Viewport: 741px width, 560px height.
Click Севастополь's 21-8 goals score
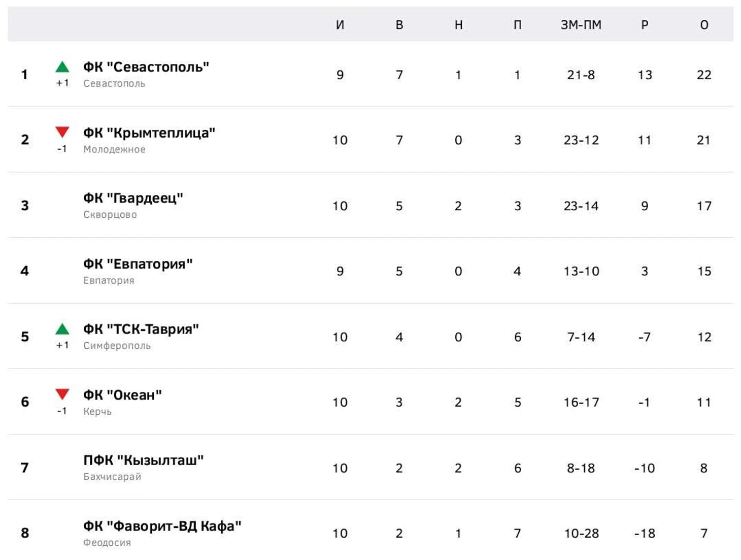581,75
